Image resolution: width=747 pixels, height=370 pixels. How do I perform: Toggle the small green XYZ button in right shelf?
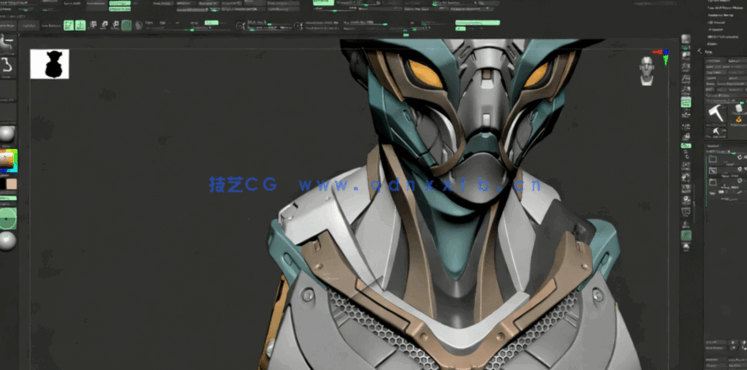click(x=686, y=145)
